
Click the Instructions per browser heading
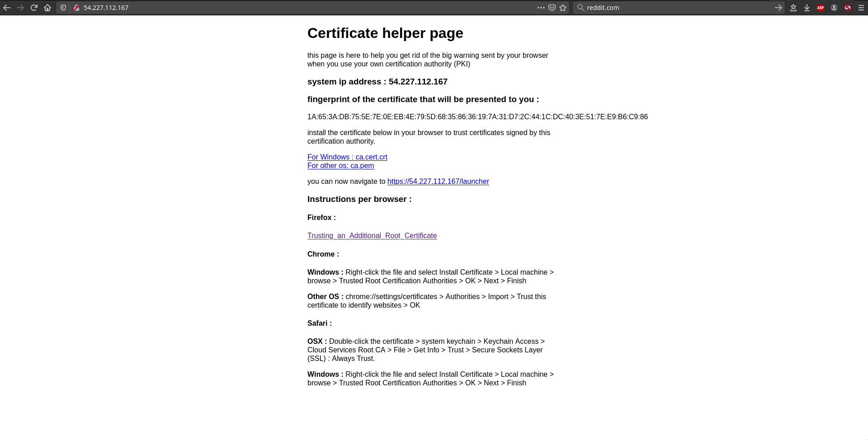click(x=359, y=199)
